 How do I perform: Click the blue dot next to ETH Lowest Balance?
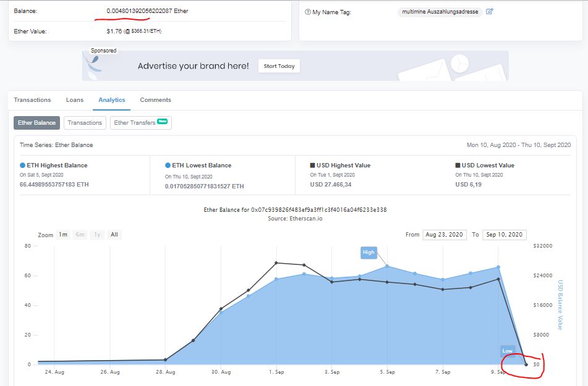pos(168,166)
